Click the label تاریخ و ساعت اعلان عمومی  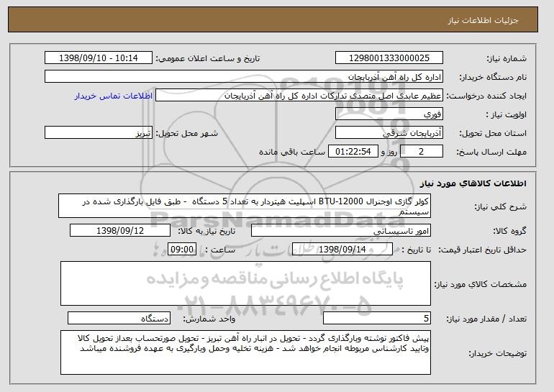tap(208, 59)
